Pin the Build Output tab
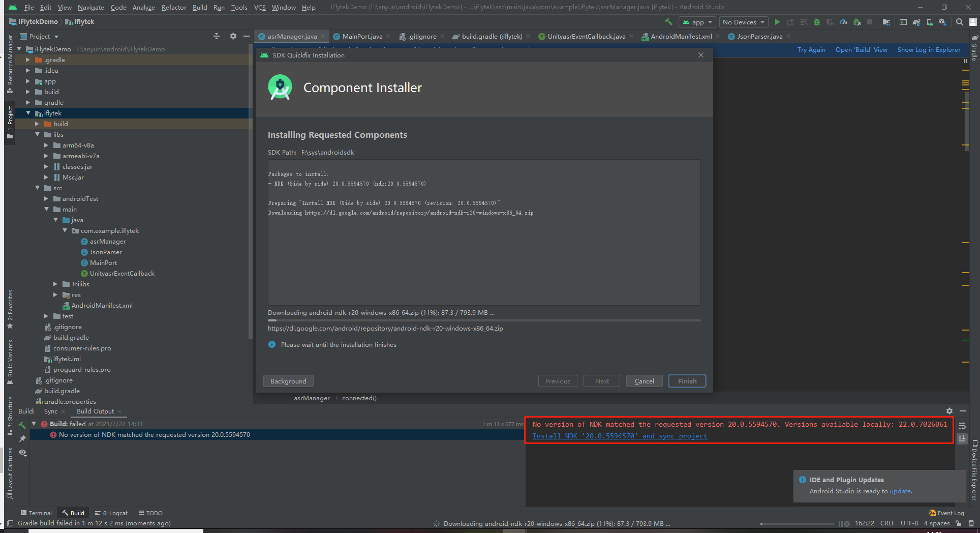The image size is (980, 533). (22, 438)
